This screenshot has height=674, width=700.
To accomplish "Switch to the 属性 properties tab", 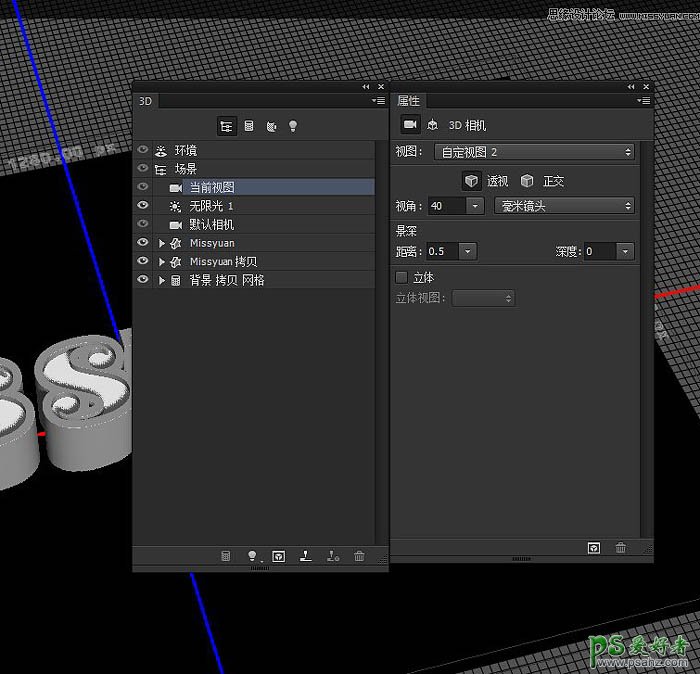I will click(409, 101).
